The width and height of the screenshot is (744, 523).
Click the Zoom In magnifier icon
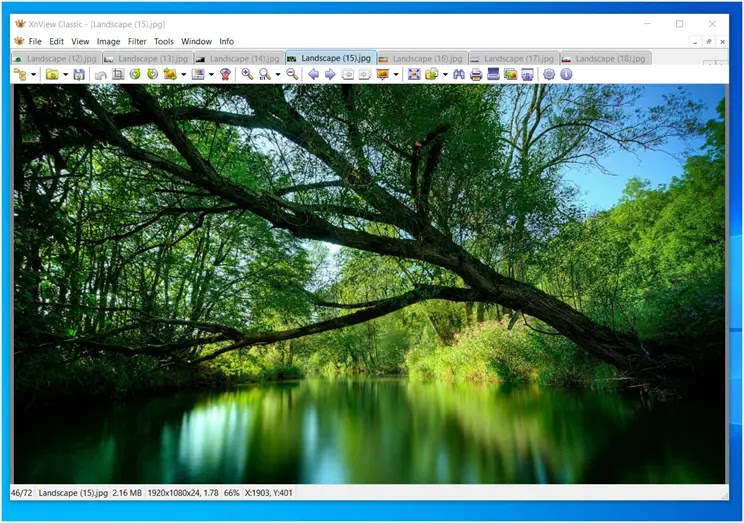[247, 75]
